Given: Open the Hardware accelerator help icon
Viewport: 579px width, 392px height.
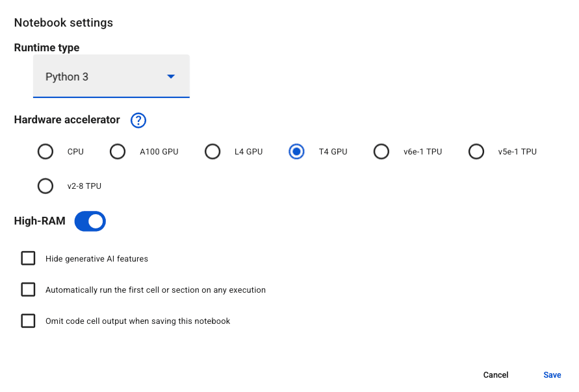Looking at the screenshot, I should point(138,121).
